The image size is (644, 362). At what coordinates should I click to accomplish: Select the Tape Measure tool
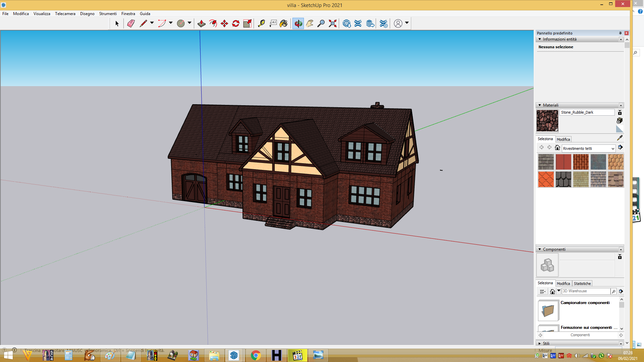point(261,23)
